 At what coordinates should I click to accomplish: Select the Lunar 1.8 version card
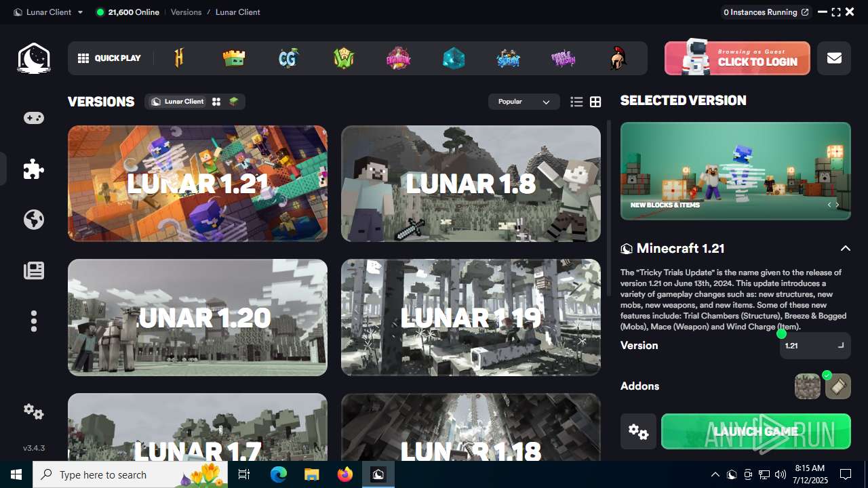[x=471, y=183]
